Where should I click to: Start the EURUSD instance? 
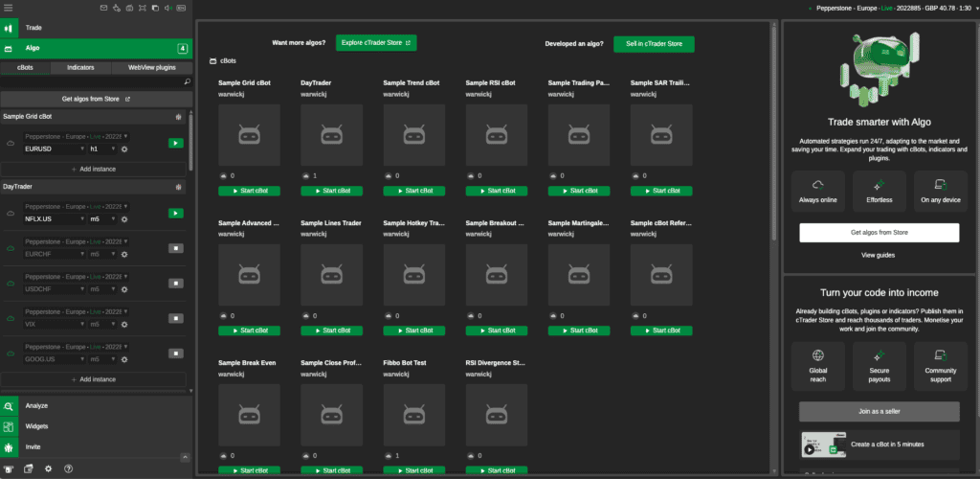(176, 143)
